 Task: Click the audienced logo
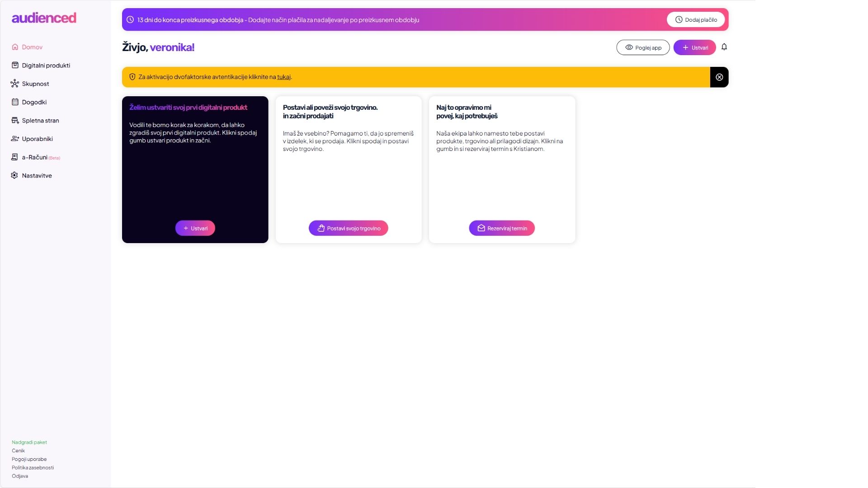pyautogui.click(x=44, y=18)
